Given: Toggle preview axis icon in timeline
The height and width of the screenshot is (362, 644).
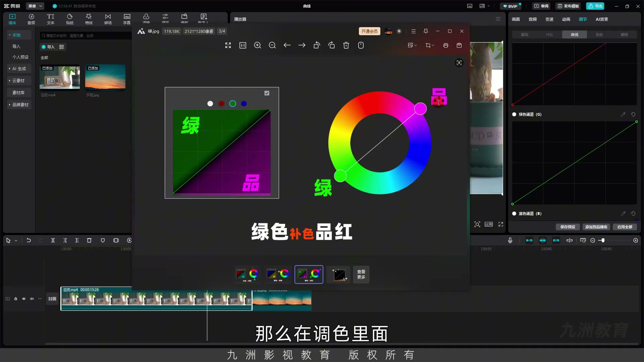Looking at the screenshot, I should 570,240.
